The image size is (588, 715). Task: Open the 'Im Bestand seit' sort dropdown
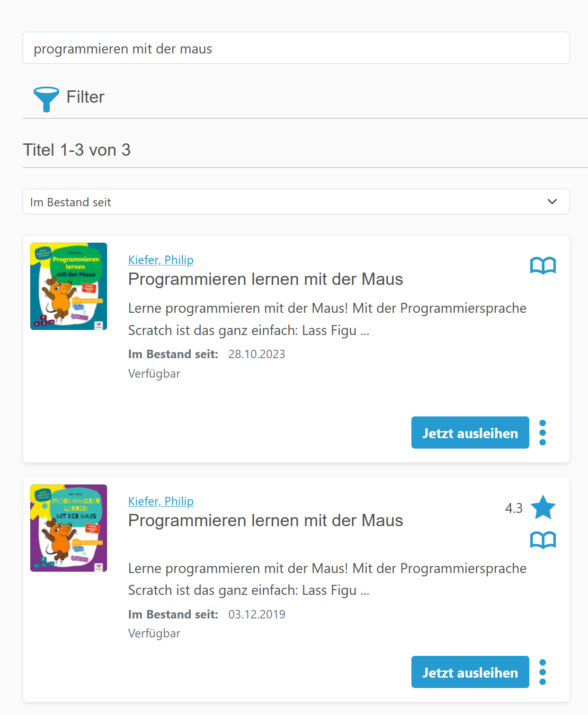[284, 202]
